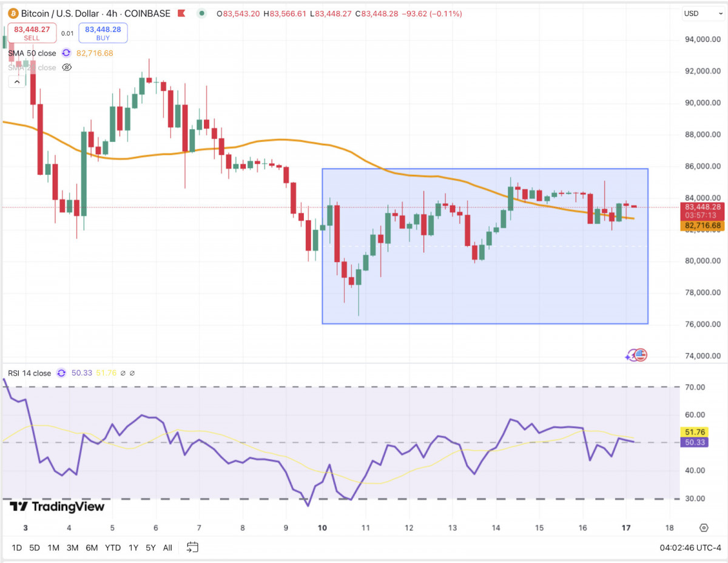Click the date label 17 on time axis
Viewport: 728px width, 563px height.
[626, 528]
